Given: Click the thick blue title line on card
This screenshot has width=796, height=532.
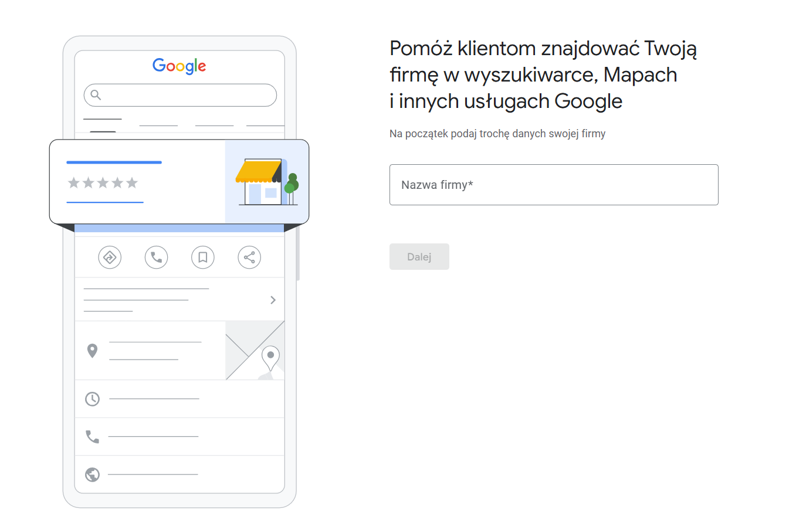Looking at the screenshot, I should tap(114, 162).
